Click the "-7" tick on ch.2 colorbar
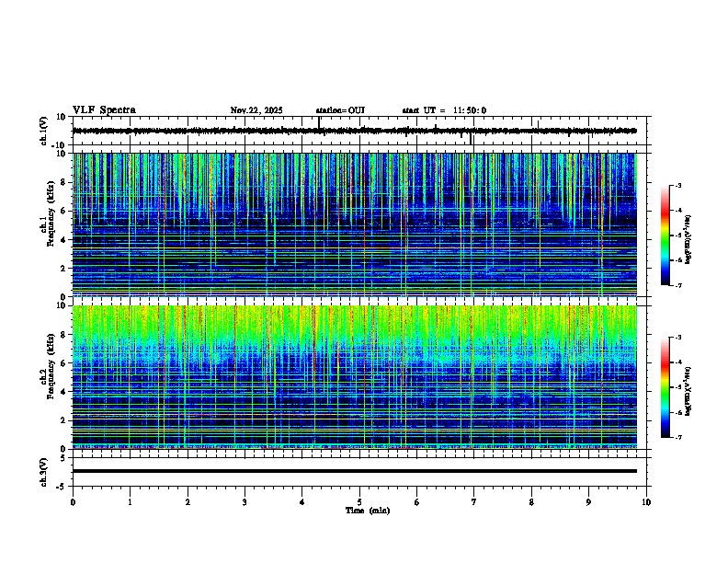The width and height of the screenshot is (728, 563). [677, 437]
